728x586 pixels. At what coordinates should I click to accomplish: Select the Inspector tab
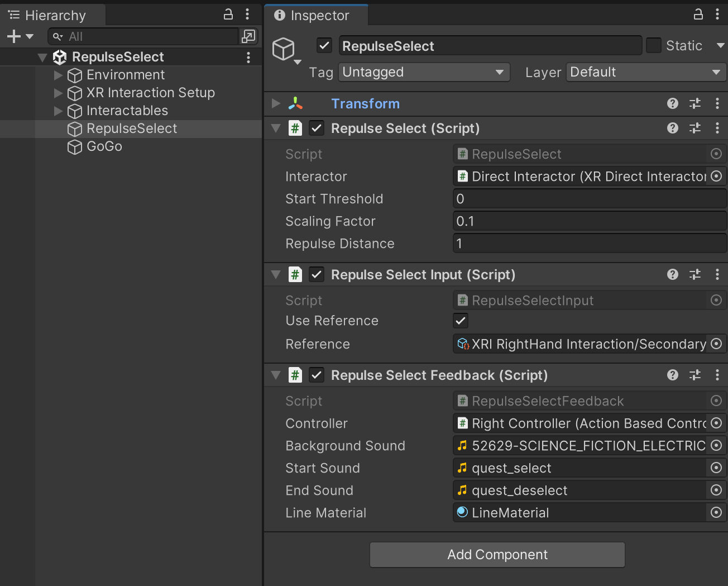click(315, 15)
